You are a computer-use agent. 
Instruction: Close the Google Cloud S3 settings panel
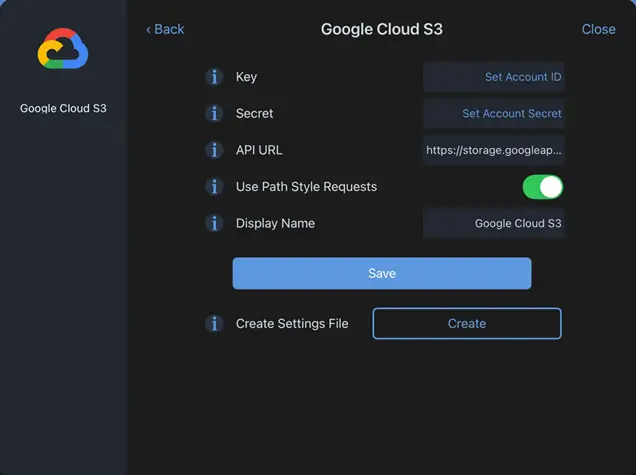point(598,29)
